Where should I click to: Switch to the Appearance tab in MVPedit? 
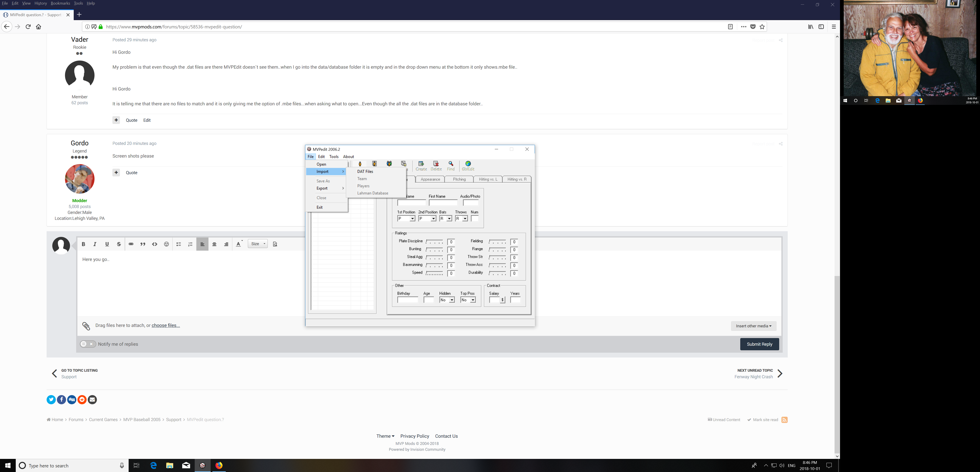coord(430,179)
